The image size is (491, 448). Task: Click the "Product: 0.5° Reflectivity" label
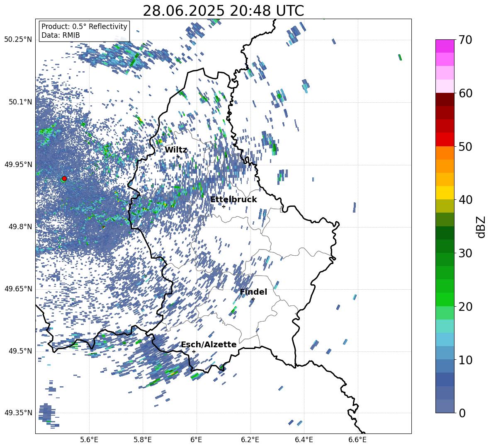tap(84, 27)
